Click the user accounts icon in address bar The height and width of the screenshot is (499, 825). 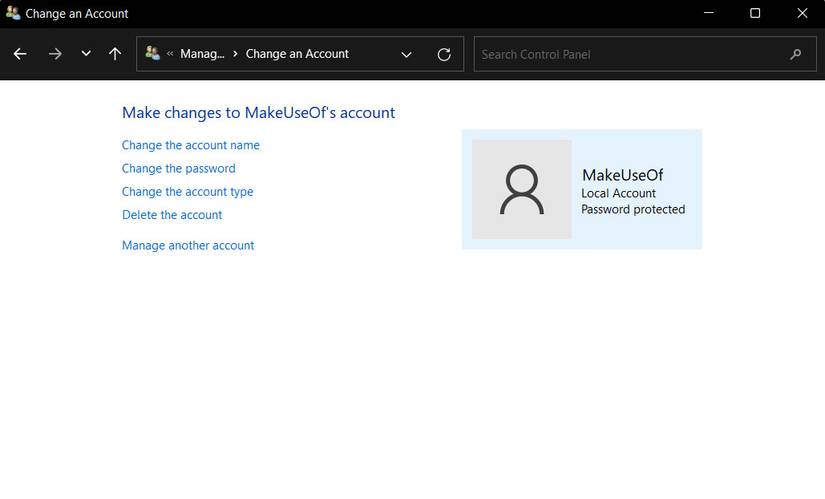coord(153,53)
